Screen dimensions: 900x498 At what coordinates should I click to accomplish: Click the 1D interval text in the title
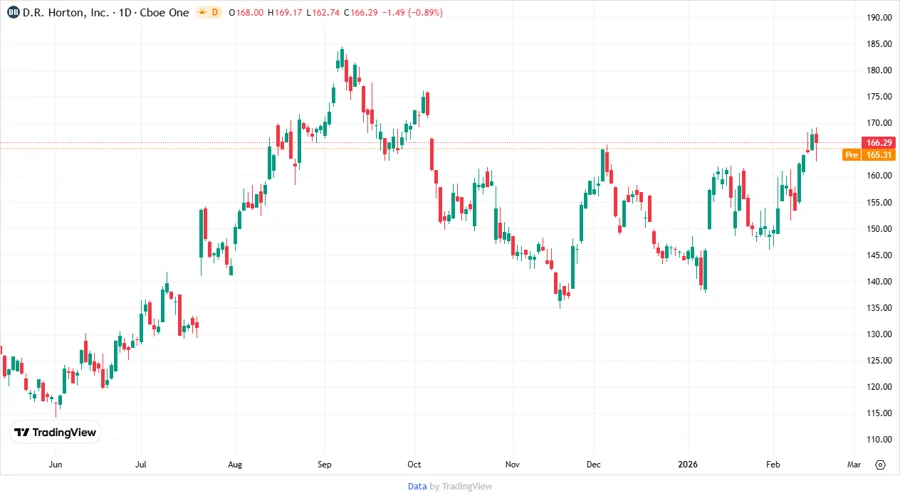(125, 12)
